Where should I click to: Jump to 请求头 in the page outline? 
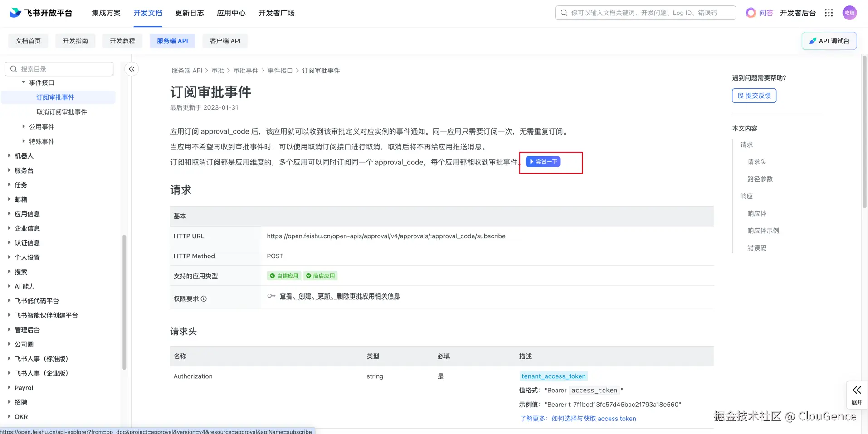tap(757, 162)
